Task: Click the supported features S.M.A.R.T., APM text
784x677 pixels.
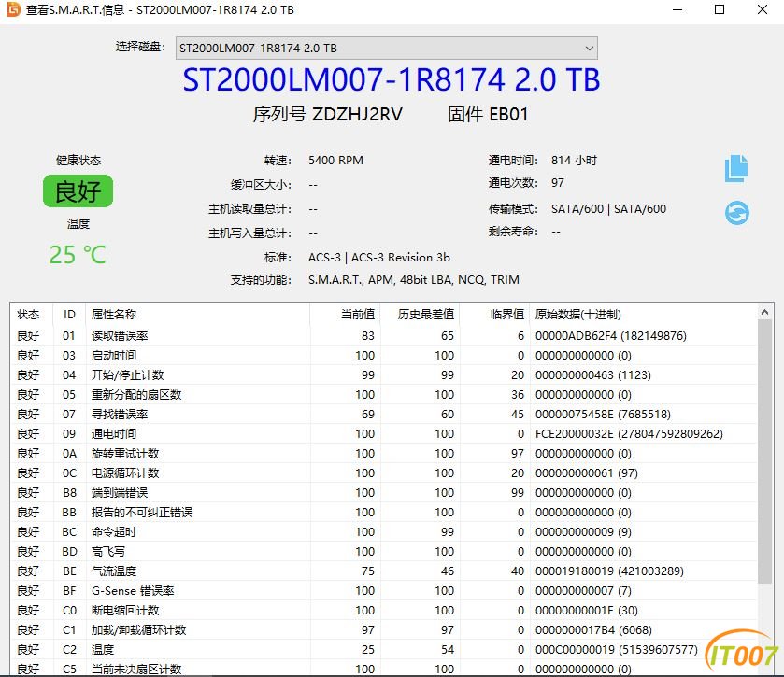Action: (414, 280)
